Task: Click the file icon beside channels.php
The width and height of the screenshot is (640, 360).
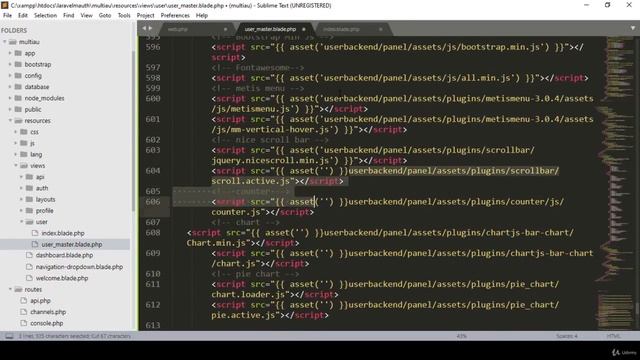Action: (24, 312)
